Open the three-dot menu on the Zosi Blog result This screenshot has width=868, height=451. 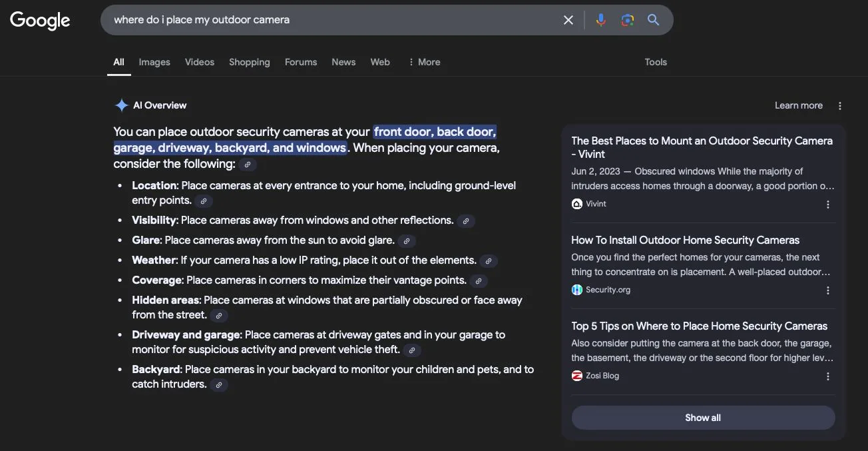[x=827, y=376]
